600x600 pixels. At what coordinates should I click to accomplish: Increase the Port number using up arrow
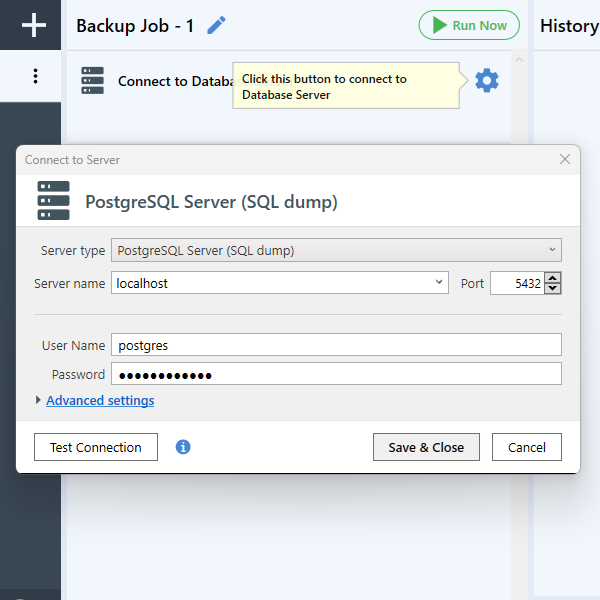[553, 277]
